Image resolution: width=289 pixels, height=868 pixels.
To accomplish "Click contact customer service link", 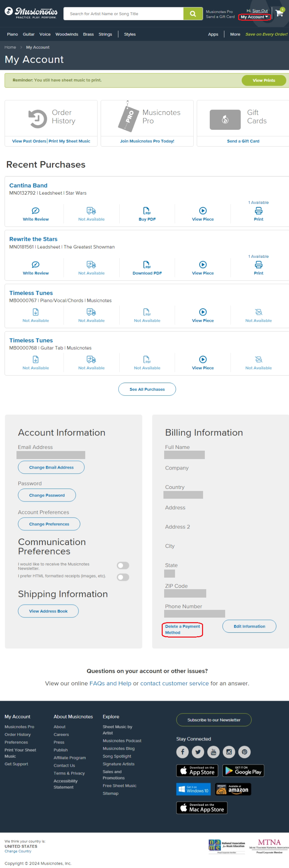I will point(174,683).
